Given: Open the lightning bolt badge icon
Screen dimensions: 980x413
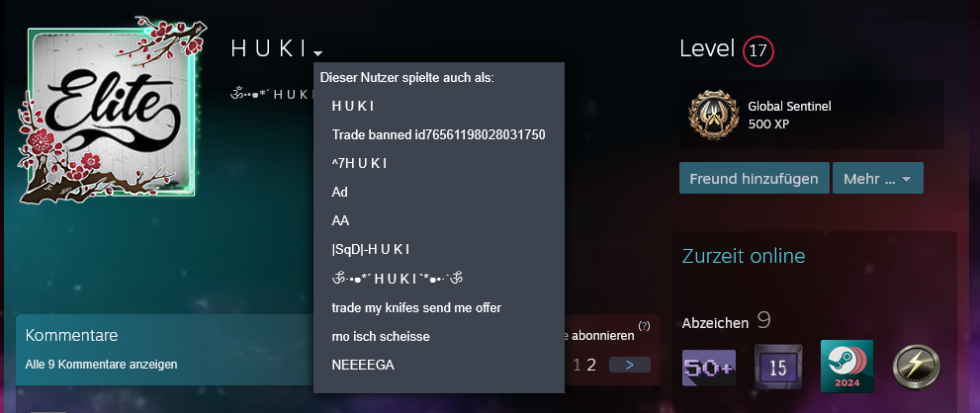Looking at the screenshot, I should [916, 367].
